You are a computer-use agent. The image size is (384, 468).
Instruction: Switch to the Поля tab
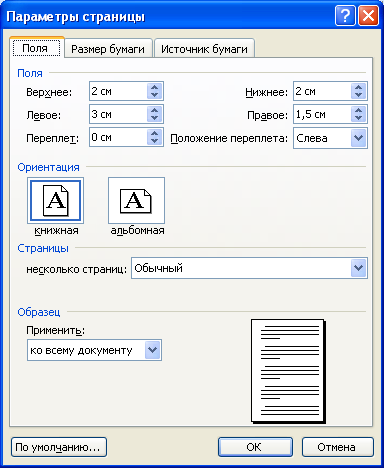[37, 49]
